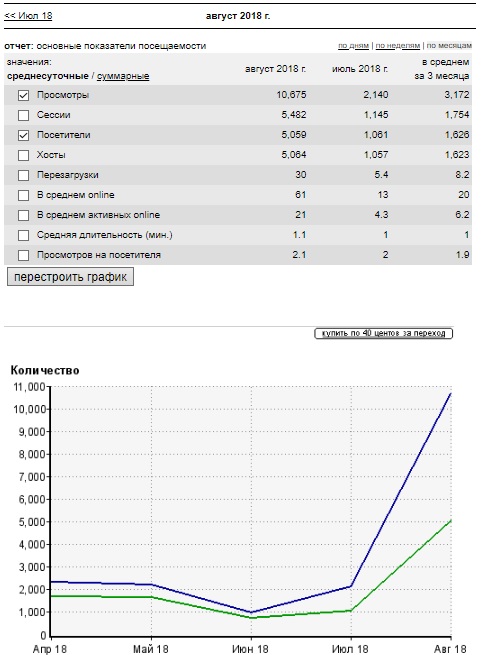The image size is (483, 655).
Task: Go to previous month Июл 18
Action: point(28,16)
